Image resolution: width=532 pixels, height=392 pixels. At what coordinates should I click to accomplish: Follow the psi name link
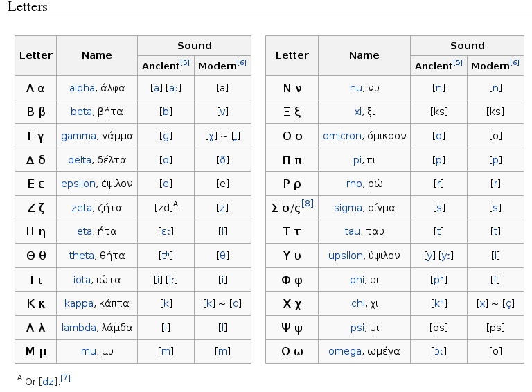coord(357,328)
